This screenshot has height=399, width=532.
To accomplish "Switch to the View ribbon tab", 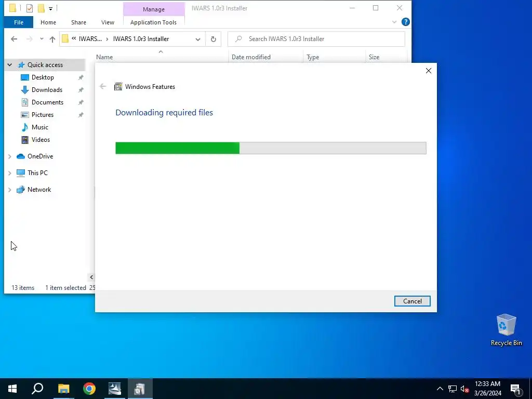I will (x=108, y=22).
